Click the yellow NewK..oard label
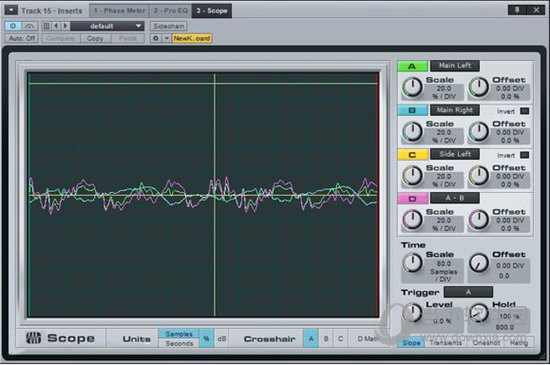This screenshot has width=550, height=365. point(192,38)
